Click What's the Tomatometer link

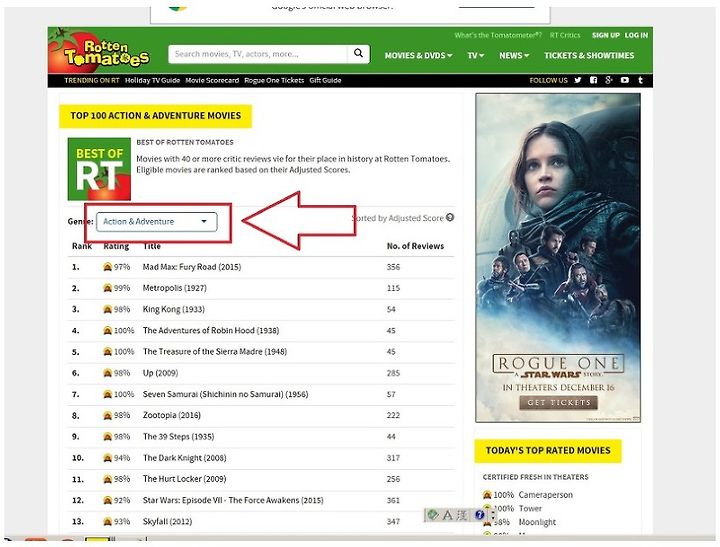click(x=498, y=35)
